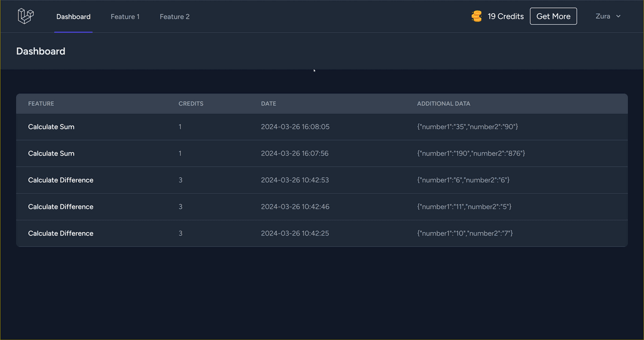Open the Feature 1 tab

125,17
